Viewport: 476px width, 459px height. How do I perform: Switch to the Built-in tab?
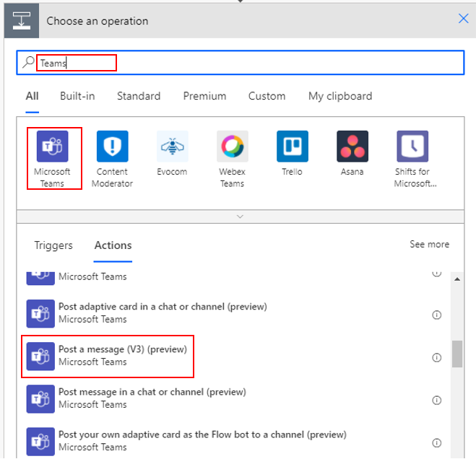[77, 96]
